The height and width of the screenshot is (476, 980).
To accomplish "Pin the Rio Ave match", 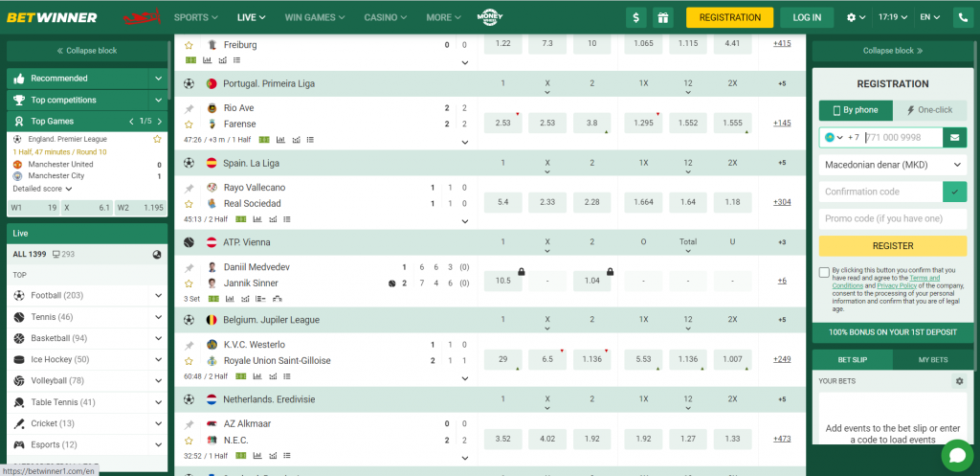I will 189,108.
